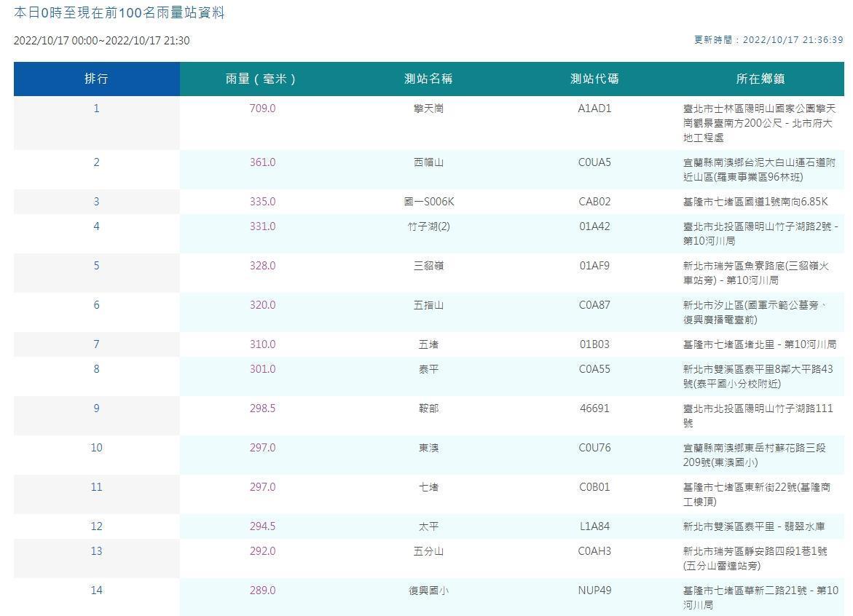Click station name 五分山
This screenshot has width=853, height=616.
(x=428, y=551)
